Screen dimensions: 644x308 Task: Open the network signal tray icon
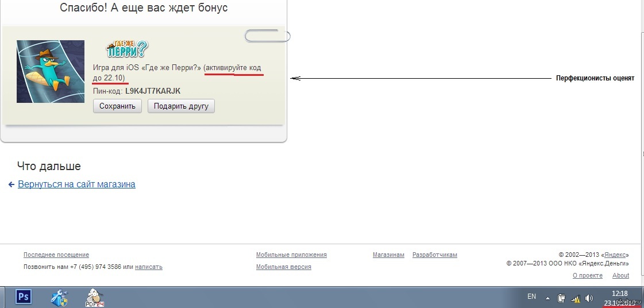(x=576, y=298)
